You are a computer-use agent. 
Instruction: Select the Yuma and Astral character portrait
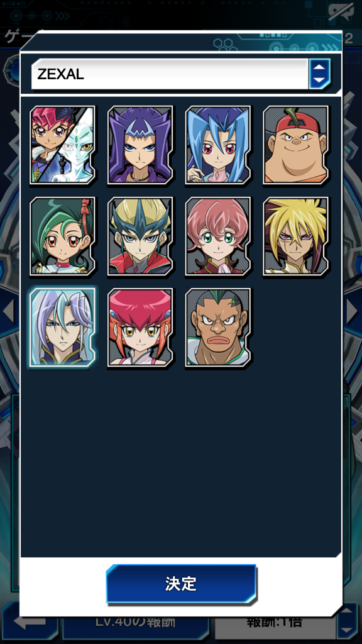(63, 145)
